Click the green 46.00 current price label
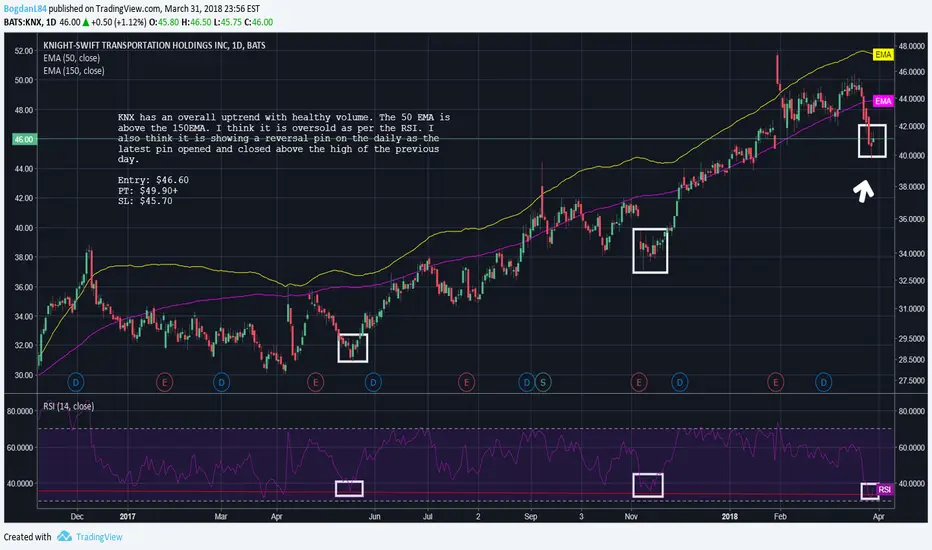This screenshot has height=550, width=932. pos(24,139)
